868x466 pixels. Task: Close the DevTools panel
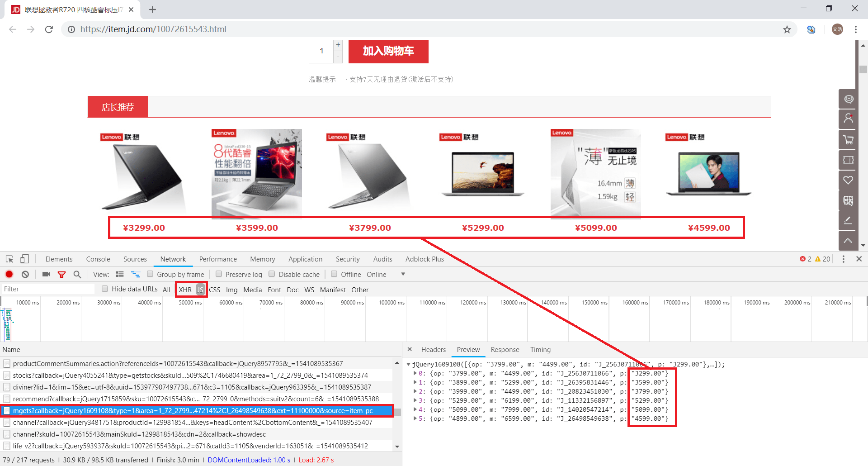click(x=859, y=259)
